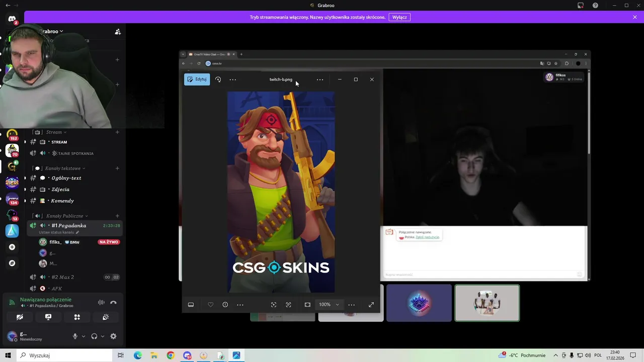Click the Edytuj button in Photos viewer
This screenshot has width=644, height=362.
pos(197,79)
